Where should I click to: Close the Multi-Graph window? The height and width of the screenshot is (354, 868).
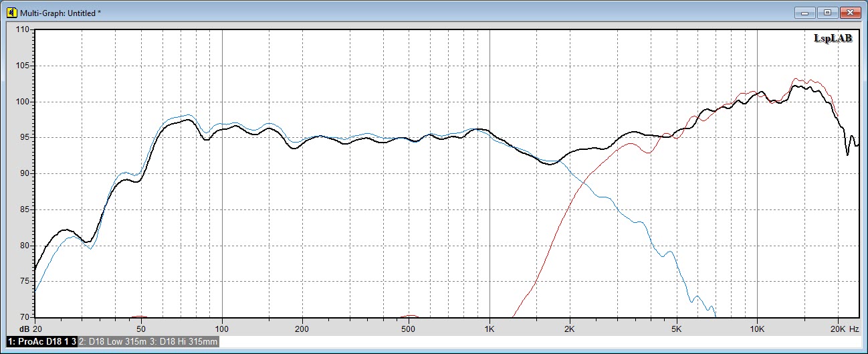pos(850,12)
